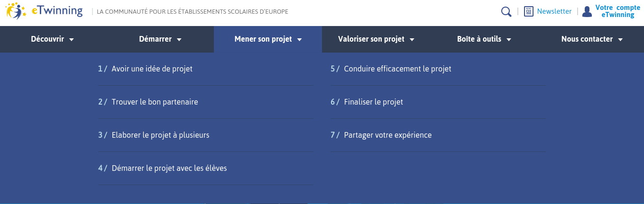Expand the Découvrir dropdown arrow
The width and height of the screenshot is (644, 204).
coord(72,40)
